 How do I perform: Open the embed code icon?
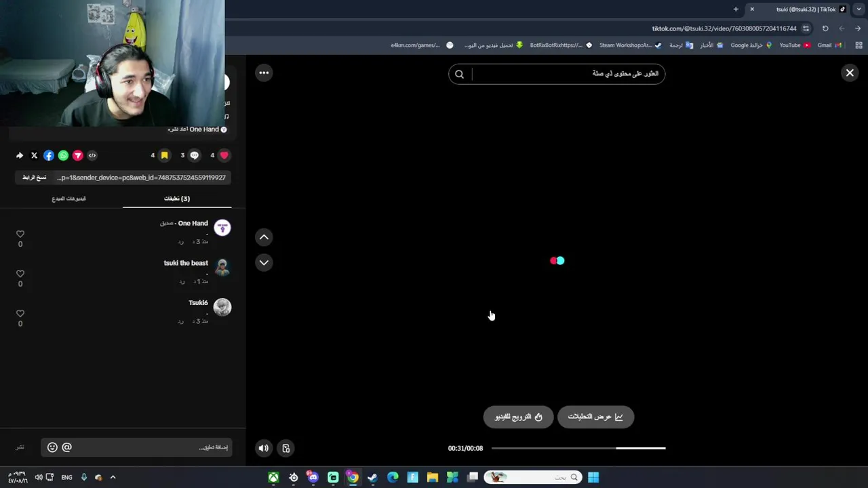click(x=92, y=155)
